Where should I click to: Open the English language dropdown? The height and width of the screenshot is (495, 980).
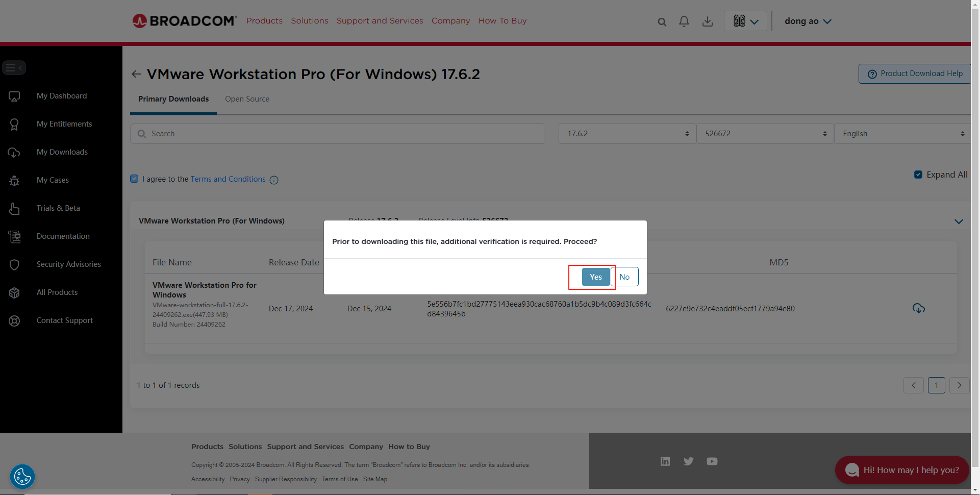(x=902, y=134)
